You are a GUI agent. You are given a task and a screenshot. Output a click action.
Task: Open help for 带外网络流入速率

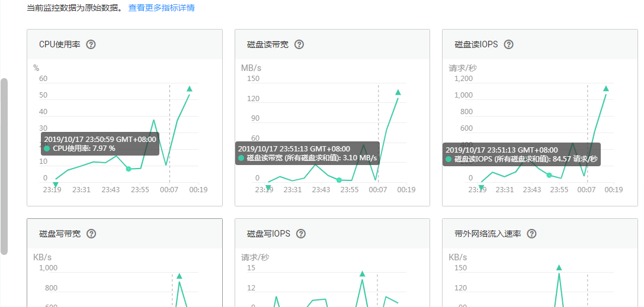coord(531,234)
